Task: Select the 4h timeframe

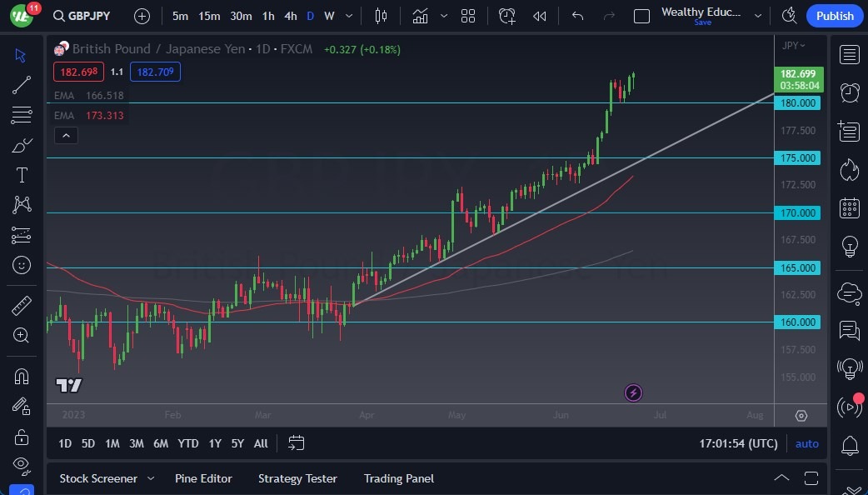Action: point(290,16)
